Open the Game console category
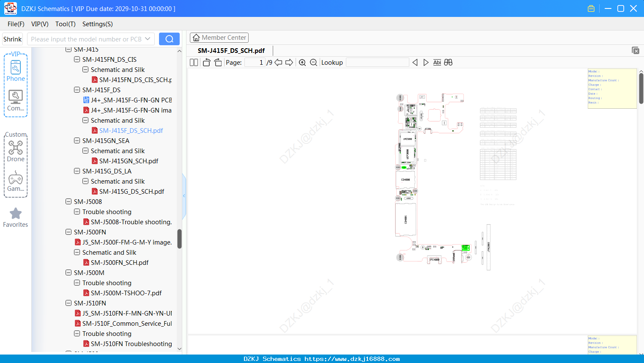 click(16, 181)
